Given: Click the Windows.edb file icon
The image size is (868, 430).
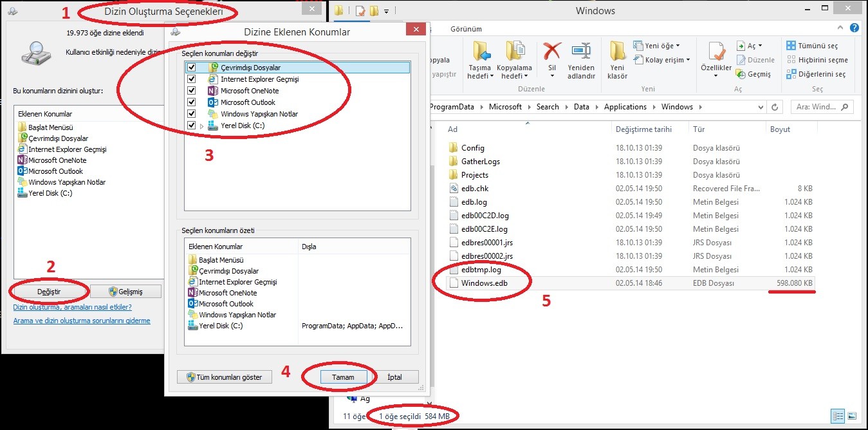Looking at the screenshot, I should [453, 283].
